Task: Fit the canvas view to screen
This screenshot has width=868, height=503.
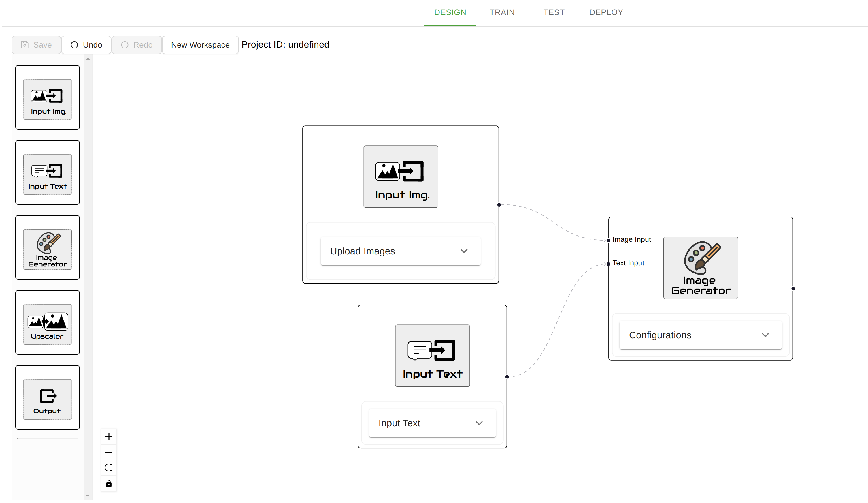Action: coord(109,468)
